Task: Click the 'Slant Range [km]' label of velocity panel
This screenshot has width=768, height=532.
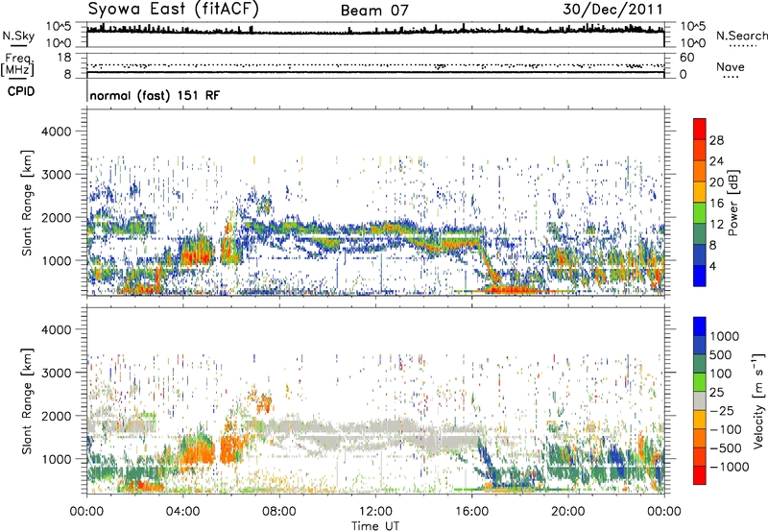Action: click(x=27, y=401)
